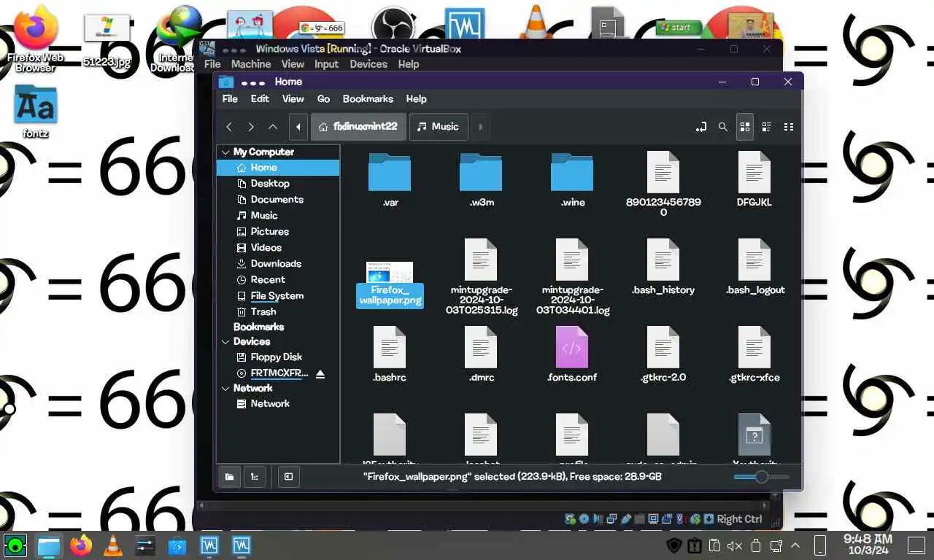
Task: Go up to parent folder arrow
Action: click(273, 127)
